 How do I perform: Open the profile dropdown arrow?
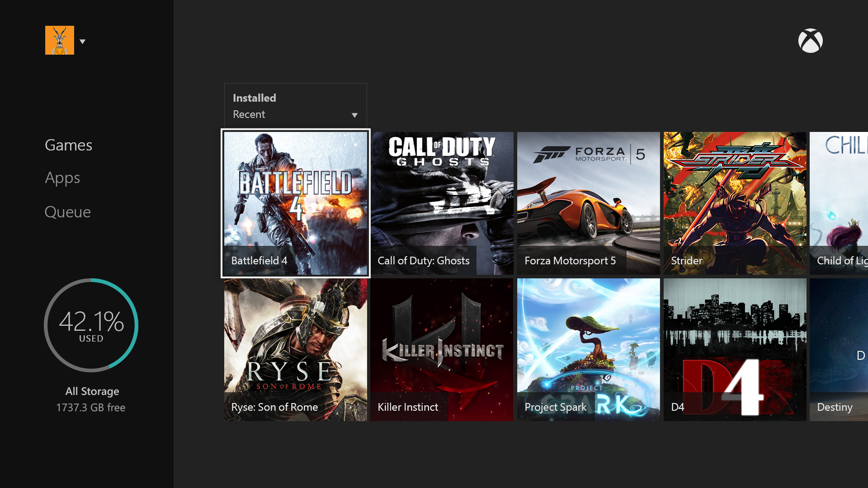83,42
